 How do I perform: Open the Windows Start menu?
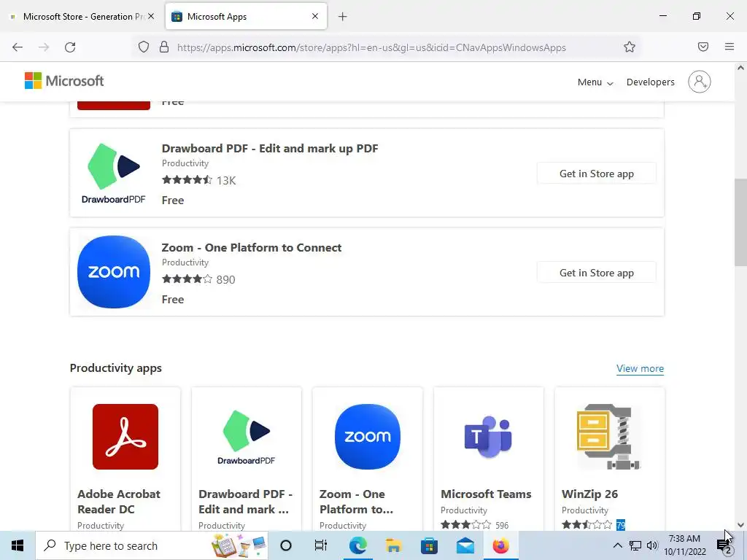pos(18,545)
